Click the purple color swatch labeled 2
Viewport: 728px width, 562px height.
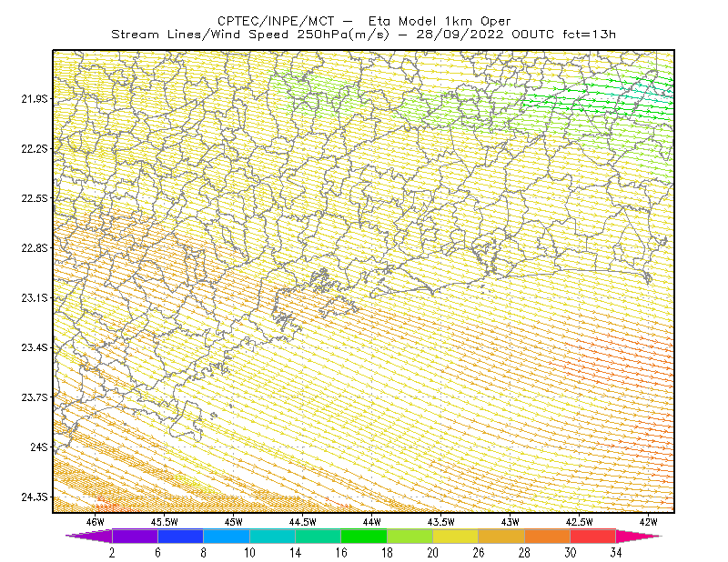pos(135,536)
